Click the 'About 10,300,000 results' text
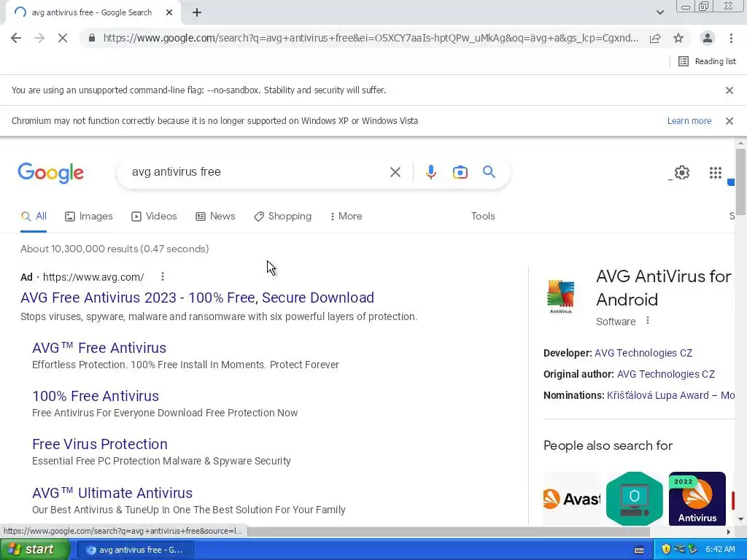This screenshot has height=560, width=747. tap(115, 249)
